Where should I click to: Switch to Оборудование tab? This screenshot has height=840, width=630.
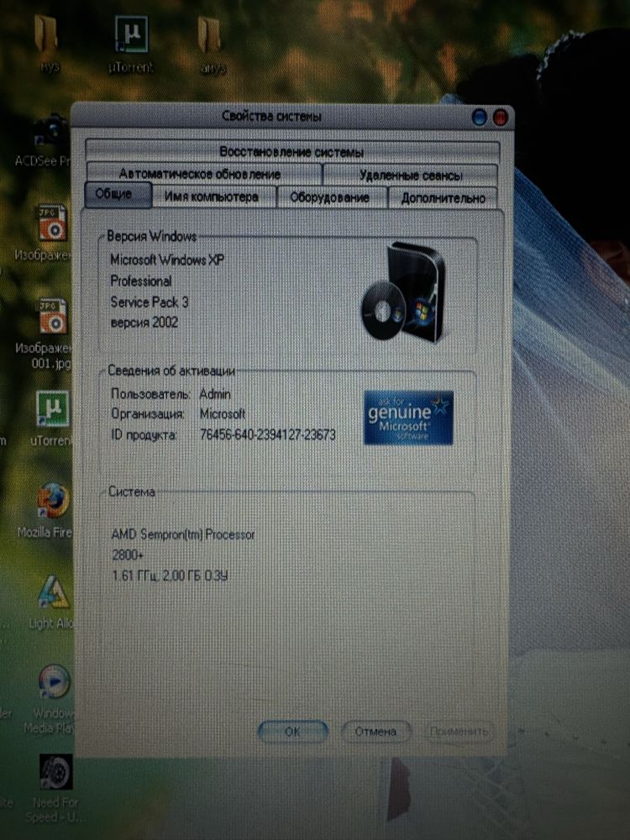pyautogui.click(x=331, y=197)
